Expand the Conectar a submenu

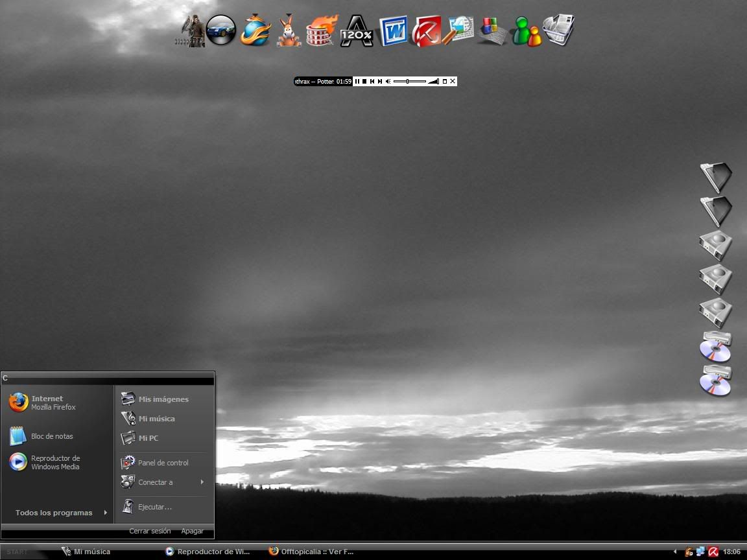163,482
